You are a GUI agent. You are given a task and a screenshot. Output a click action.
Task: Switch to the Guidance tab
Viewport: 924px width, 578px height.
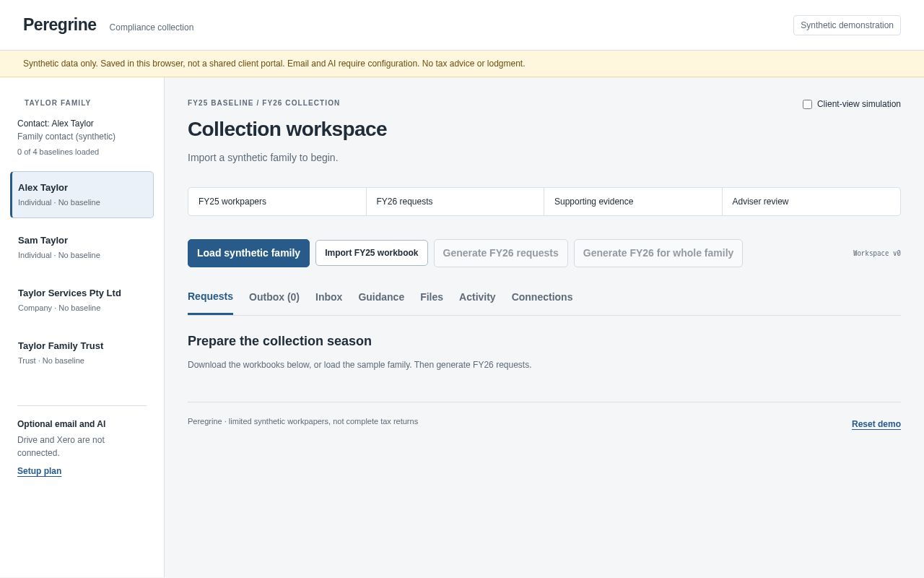tap(381, 297)
